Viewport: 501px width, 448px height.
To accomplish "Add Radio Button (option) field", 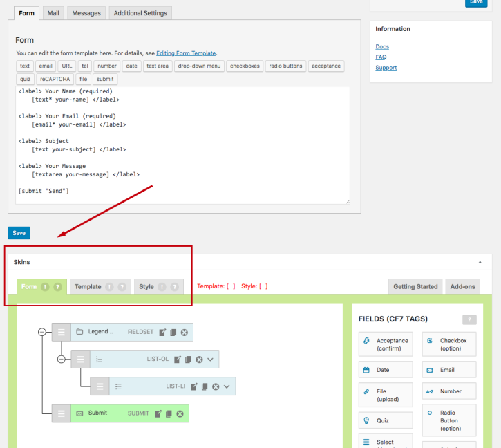I will [x=449, y=420].
